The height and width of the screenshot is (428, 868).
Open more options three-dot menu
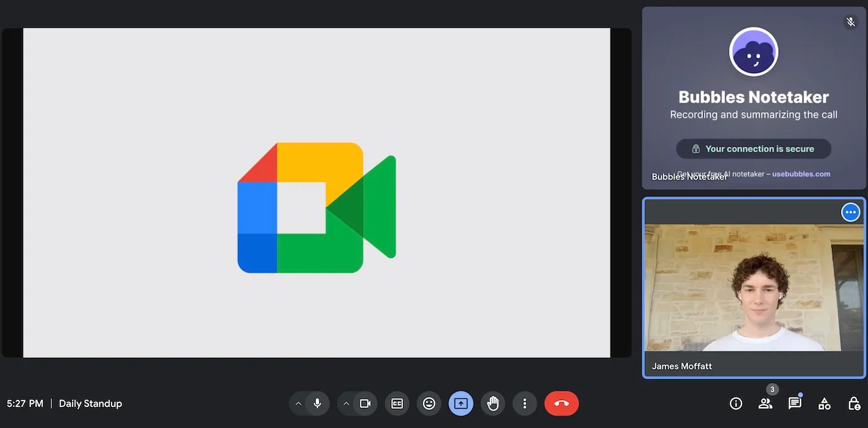click(x=525, y=404)
